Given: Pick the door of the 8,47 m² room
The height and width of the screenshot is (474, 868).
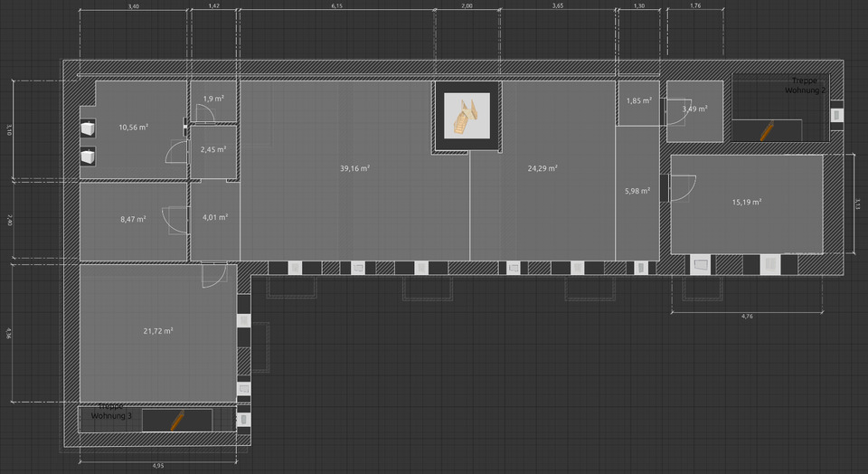Looking at the screenshot, I should (174, 219).
